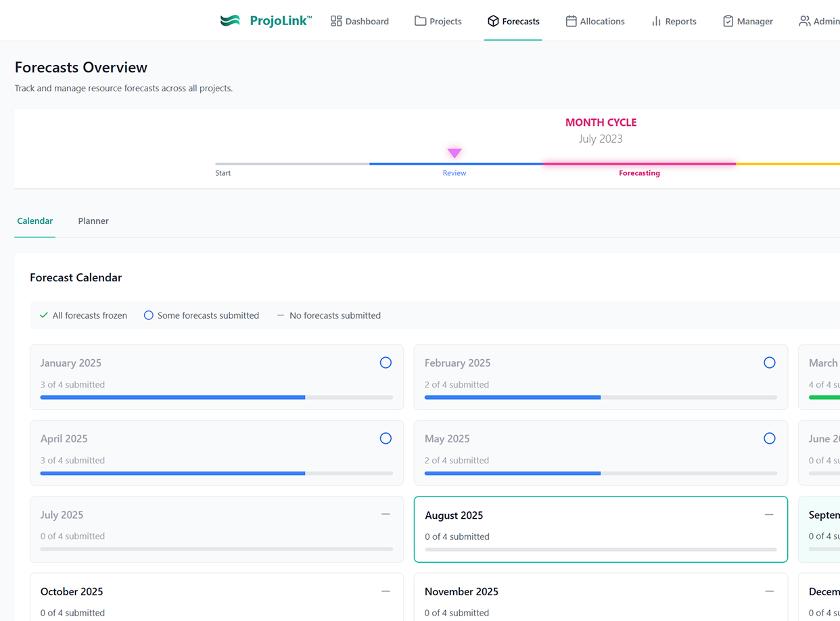Switch to the Planner tab
Image resolution: width=840 pixels, height=621 pixels.
(93, 221)
